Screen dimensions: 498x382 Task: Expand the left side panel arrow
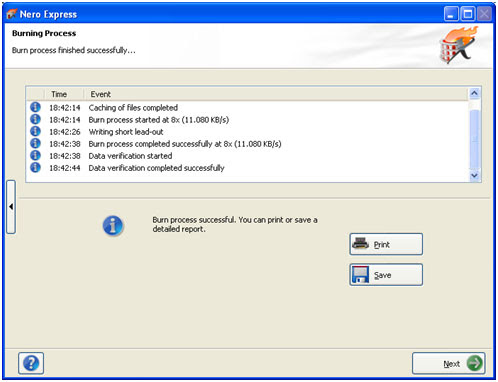pyautogui.click(x=11, y=207)
